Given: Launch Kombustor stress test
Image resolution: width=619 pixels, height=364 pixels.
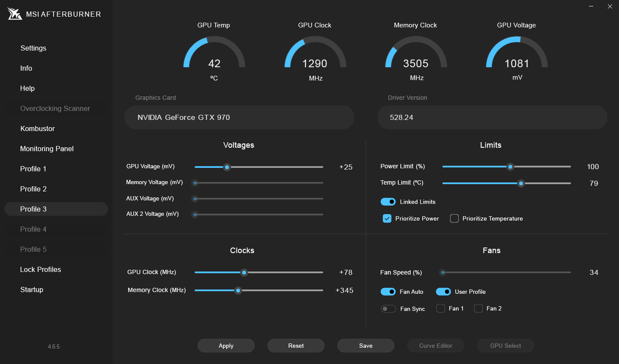Looking at the screenshot, I should (37, 128).
